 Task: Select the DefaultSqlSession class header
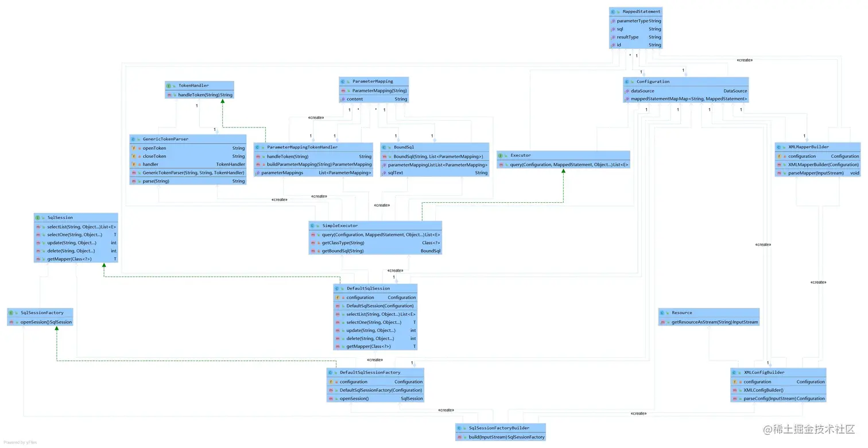[x=375, y=288]
